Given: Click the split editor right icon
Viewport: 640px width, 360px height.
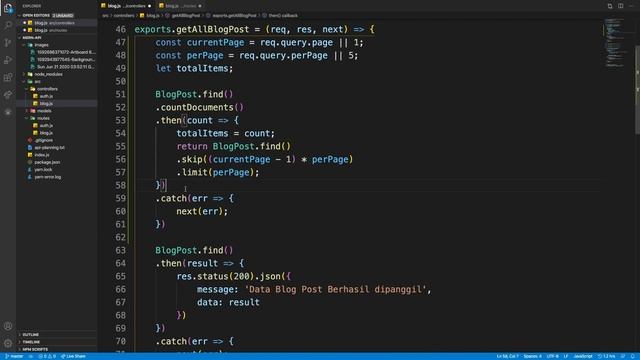Looking at the screenshot, I should coord(620,6).
